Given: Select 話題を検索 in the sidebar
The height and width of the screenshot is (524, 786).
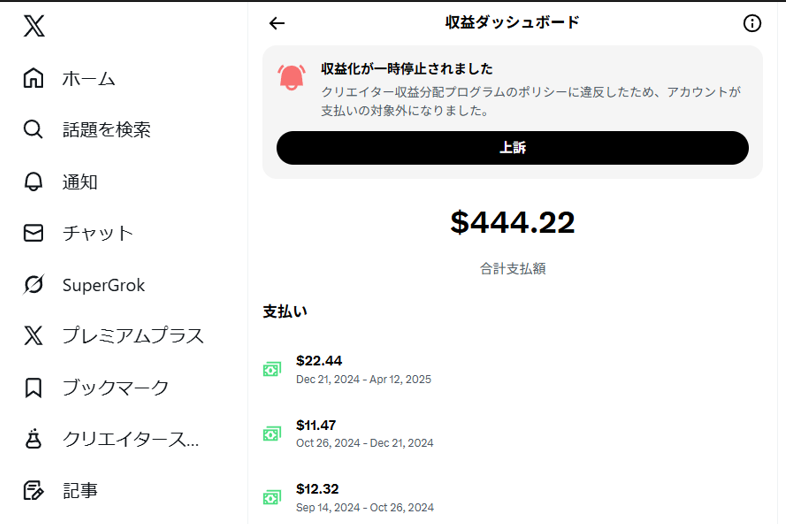Looking at the screenshot, I should [x=106, y=130].
